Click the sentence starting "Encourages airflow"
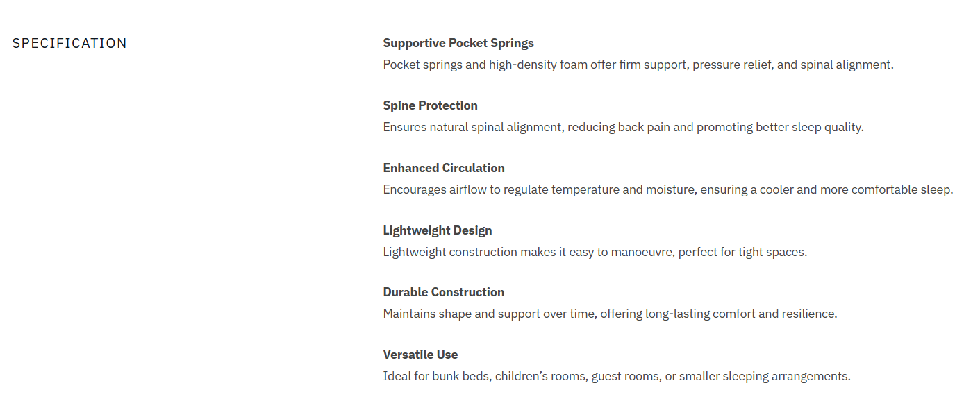980x417 pixels. tap(667, 189)
